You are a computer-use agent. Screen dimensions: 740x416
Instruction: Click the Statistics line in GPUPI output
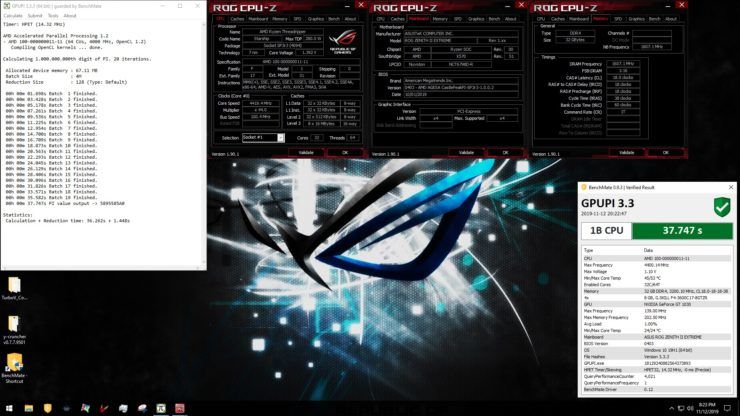(x=18, y=215)
